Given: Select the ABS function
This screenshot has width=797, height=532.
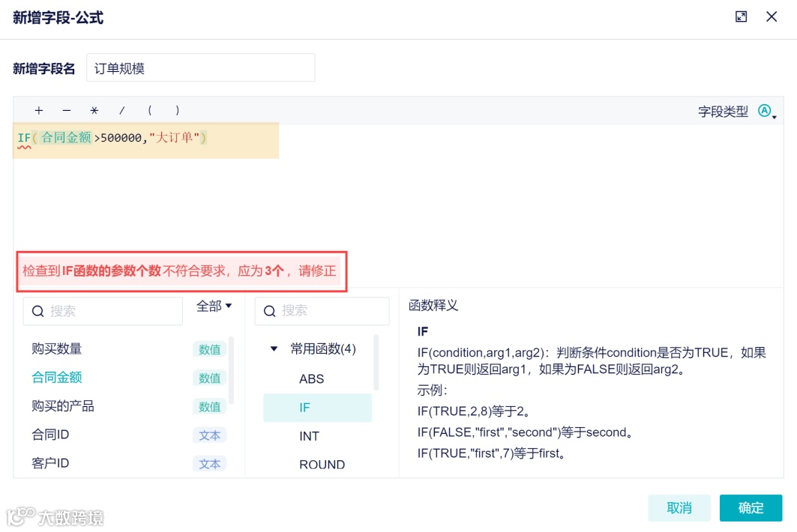Looking at the screenshot, I should (310, 378).
